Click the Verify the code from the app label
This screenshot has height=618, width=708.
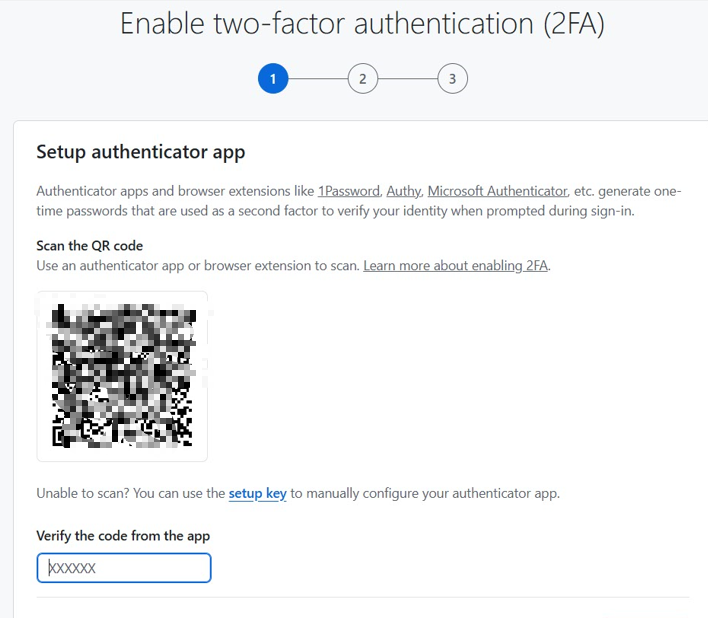click(123, 536)
